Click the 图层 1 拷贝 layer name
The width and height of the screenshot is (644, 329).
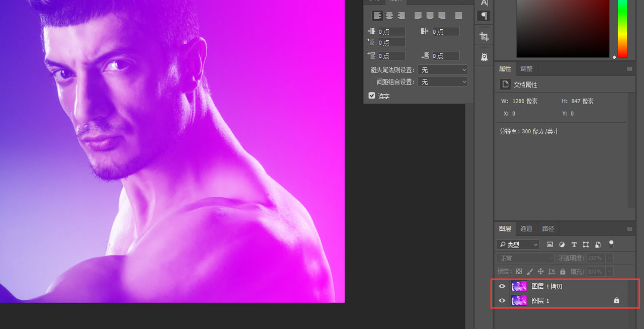[547, 287]
